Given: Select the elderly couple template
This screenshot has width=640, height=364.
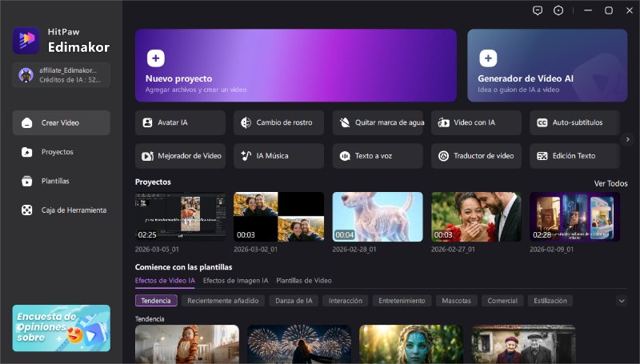Looking at the screenshot, I should (523, 344).
